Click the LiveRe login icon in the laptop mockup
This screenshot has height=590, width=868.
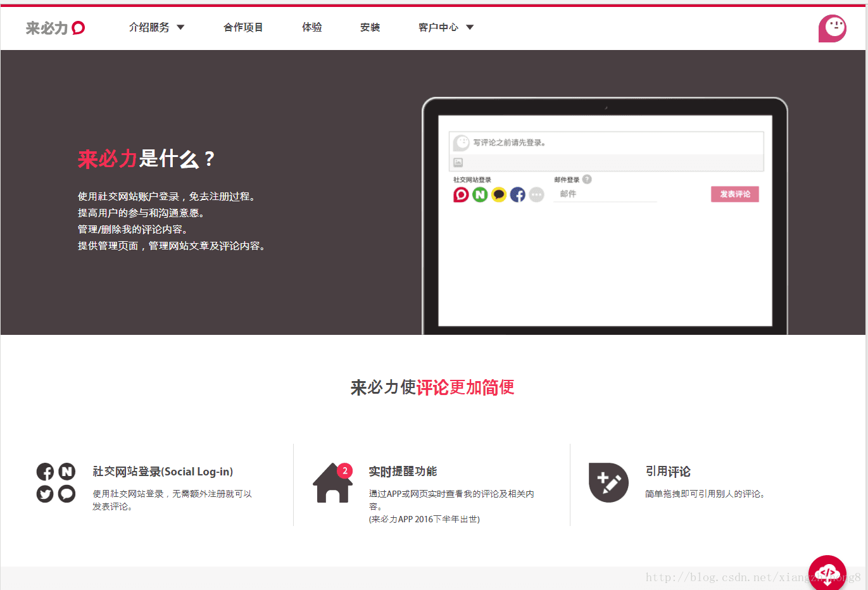[x=461, y=194]
